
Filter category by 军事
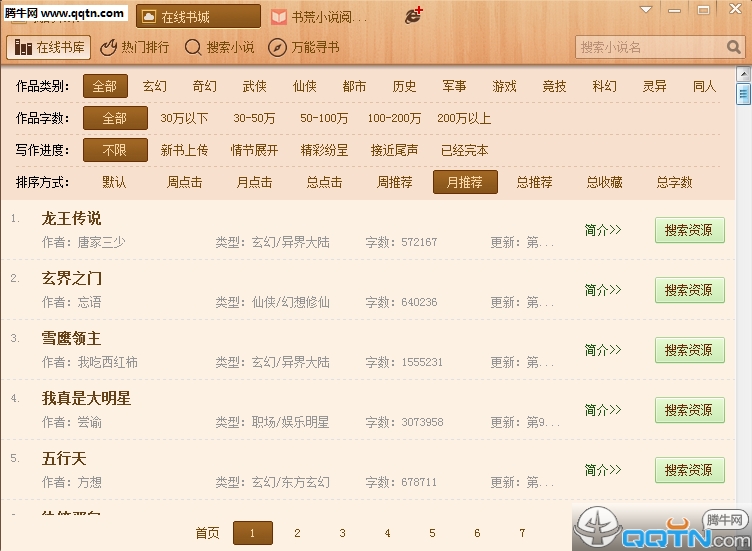[x=454, y=86]
